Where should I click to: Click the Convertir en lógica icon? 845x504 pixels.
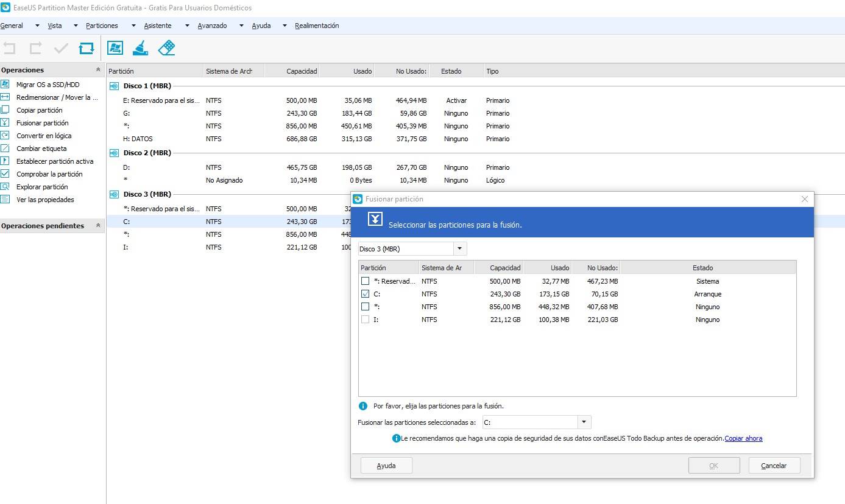click(x=5, y=136)
